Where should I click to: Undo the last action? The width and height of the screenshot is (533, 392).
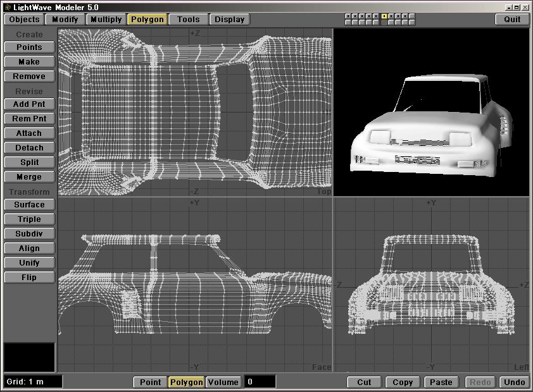[x=515, y=382]
